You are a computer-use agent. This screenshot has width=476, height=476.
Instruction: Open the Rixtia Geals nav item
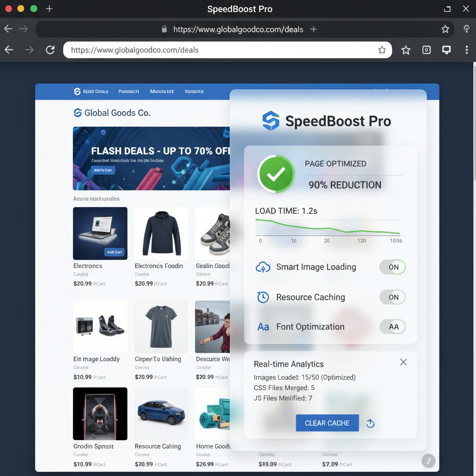point(96,92)
